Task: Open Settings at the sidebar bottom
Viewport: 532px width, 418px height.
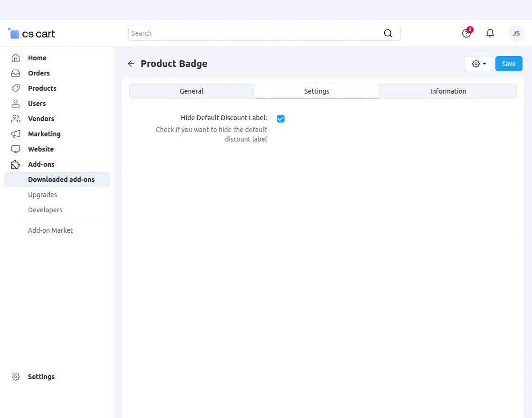Action: pos(41,377)
